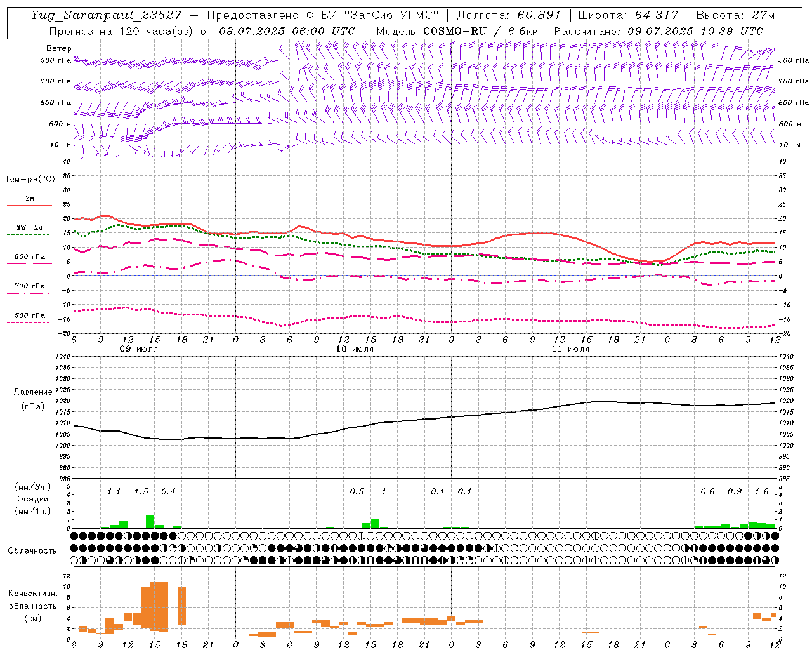This screenshot has width=812, height=650.
Task: Click the Тем-ра(°C) temperature panel label
Action: click(x=30, y=180)
